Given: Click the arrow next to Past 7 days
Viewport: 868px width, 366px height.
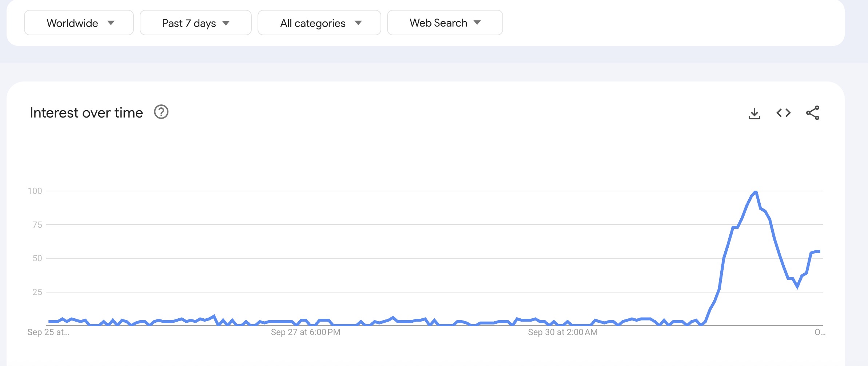Looking at the screenshot, I should tap(226, 23).
